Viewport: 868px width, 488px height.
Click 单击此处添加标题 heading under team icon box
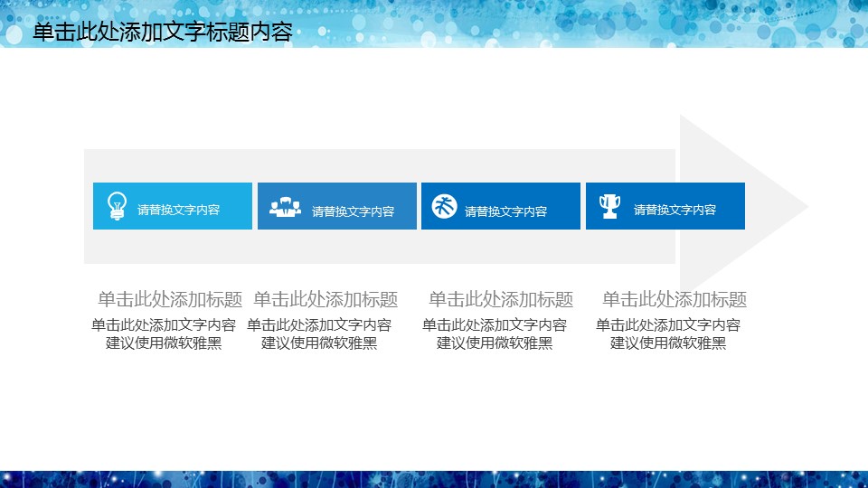325,299
